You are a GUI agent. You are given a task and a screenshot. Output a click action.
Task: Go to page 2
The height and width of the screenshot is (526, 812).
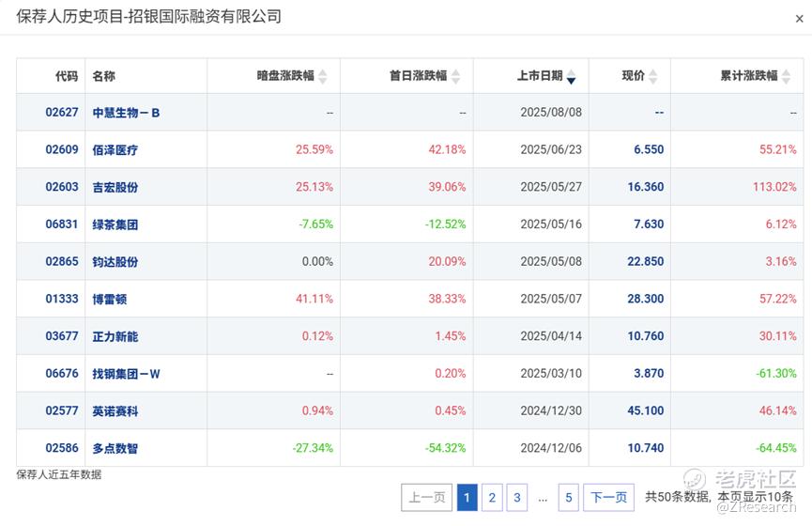[492, 498]
